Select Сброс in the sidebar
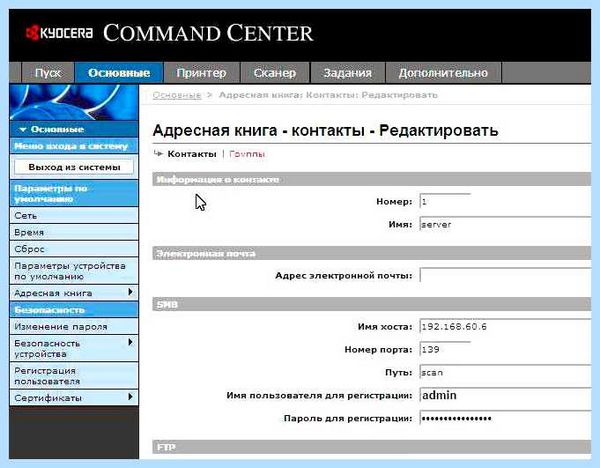This screenshot has width=600, height=468. click(x=74, y=249)
